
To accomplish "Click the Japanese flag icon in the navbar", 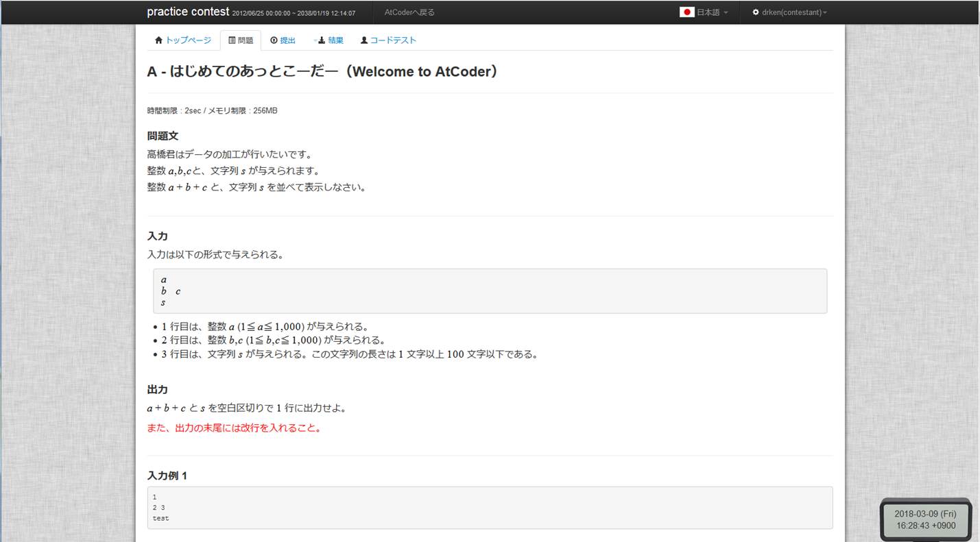I will (x=687, y=12).
